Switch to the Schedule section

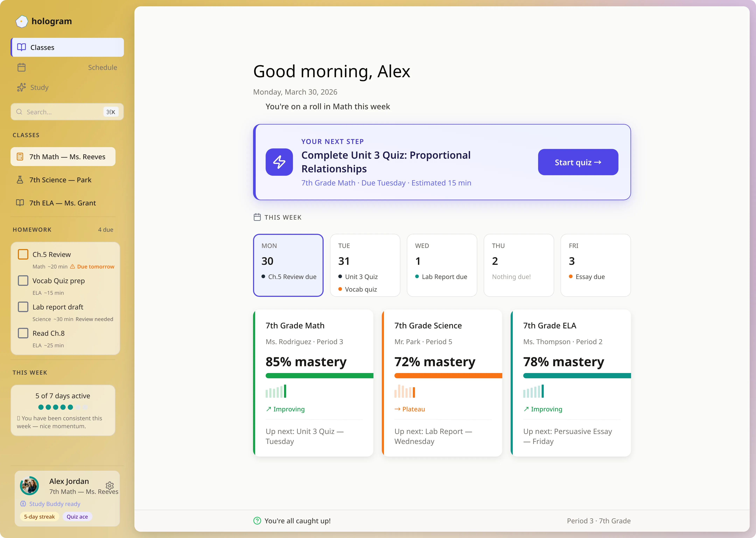pos(102,67)
